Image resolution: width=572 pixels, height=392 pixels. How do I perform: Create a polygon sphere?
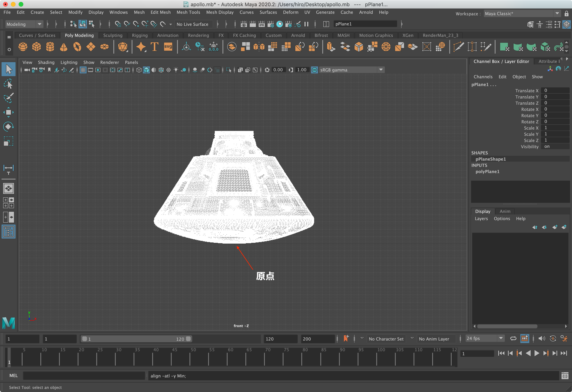[x=23, y=47]
